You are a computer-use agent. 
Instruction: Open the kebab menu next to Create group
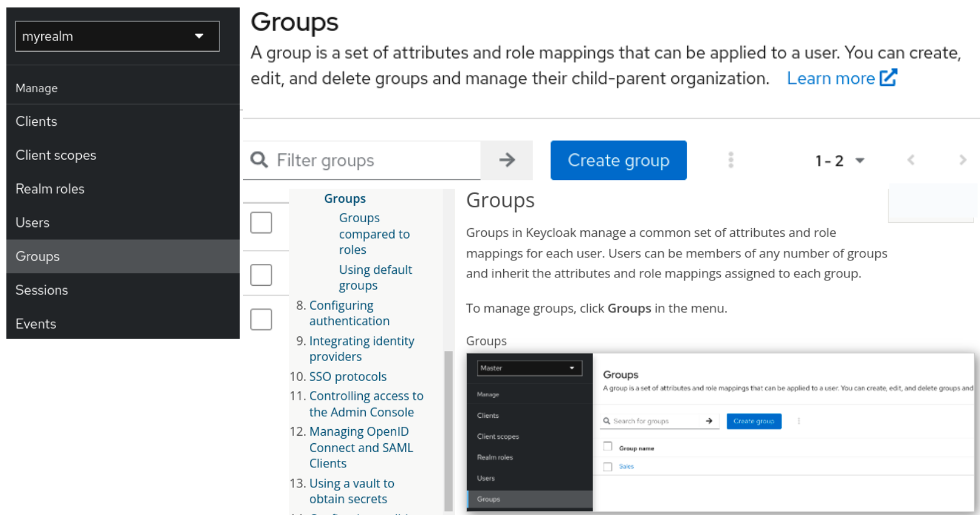[x=731, y=160]
